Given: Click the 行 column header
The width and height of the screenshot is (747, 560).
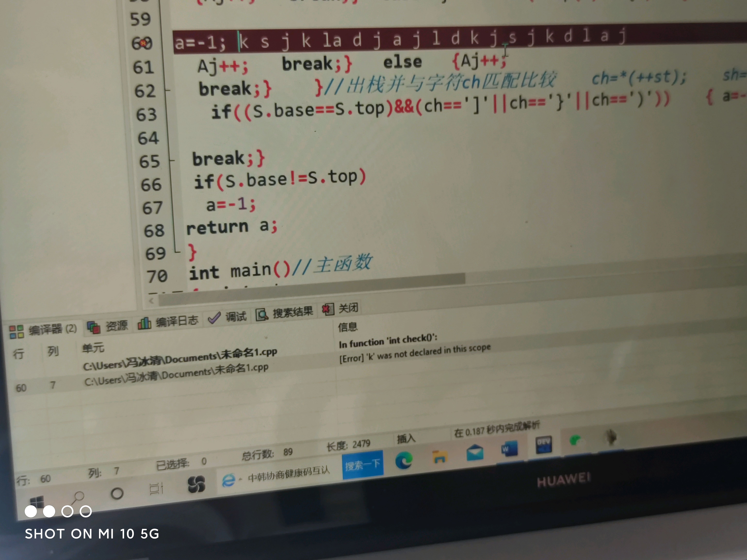Looking at the screenshot, I should (19, 353).
